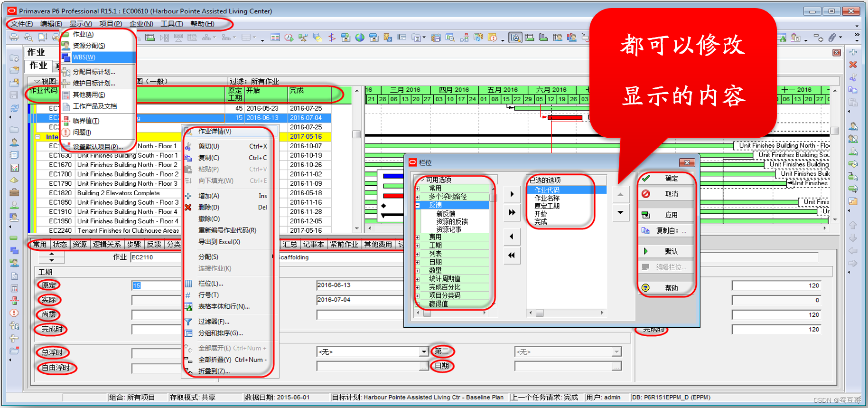The width and height of the screenshot is (868, 408).
Task: Click the 取消 button in the columns dialog
Action: coord(665,194)
